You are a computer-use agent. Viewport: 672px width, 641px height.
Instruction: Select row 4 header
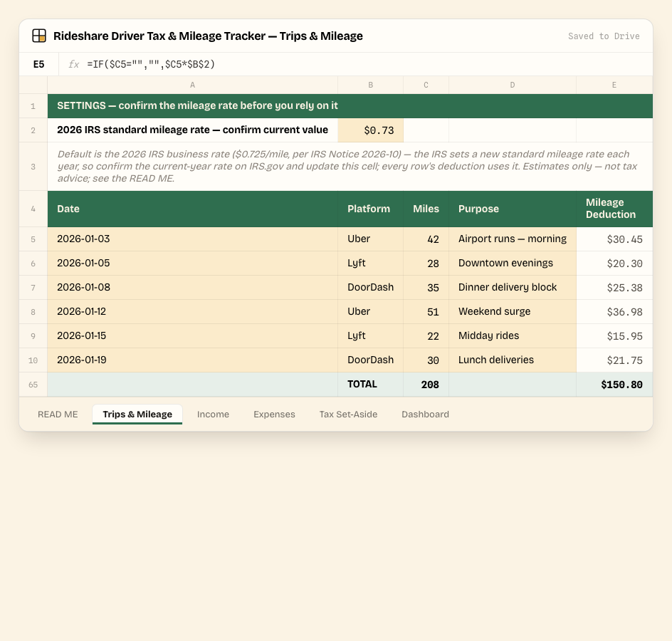tap(33, 209)
